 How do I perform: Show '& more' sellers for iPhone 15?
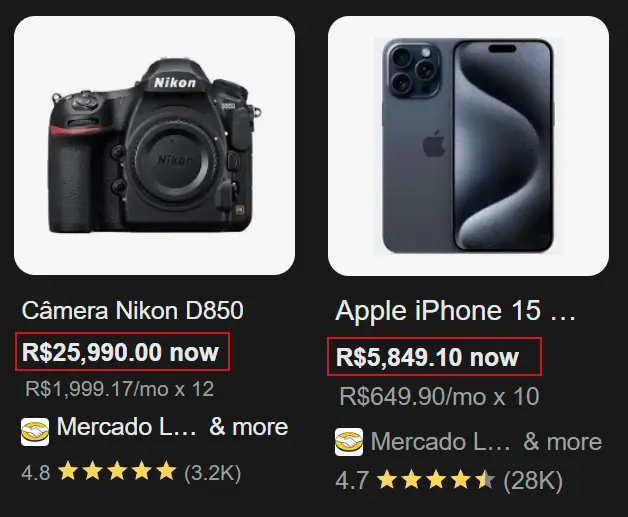pyautogui.click(x=563, y=441)
